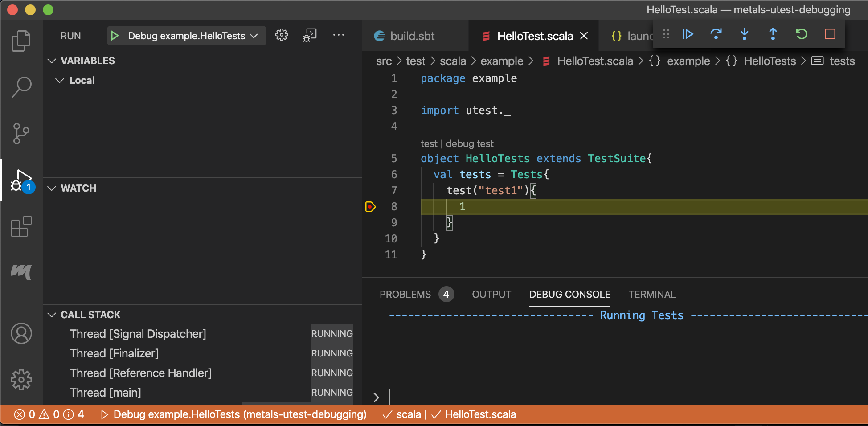Stop debugging with the red square

(x=830, y=34)
